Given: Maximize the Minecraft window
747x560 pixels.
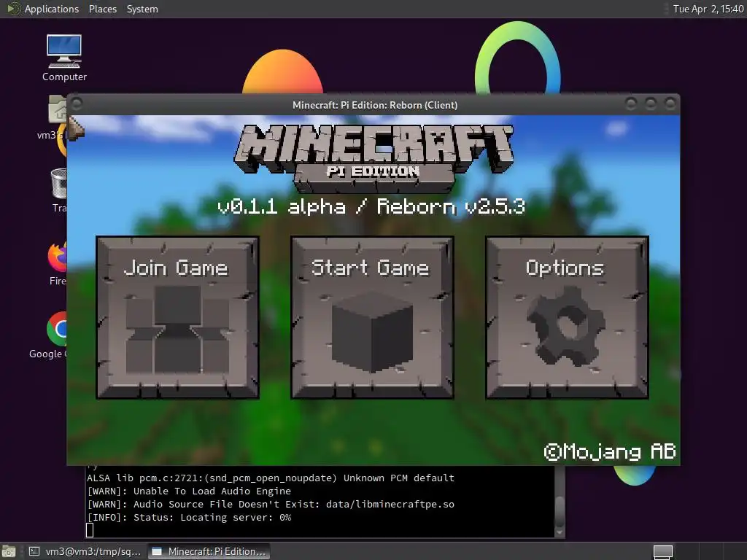Looking at the screenshot, I should point(651,104).
